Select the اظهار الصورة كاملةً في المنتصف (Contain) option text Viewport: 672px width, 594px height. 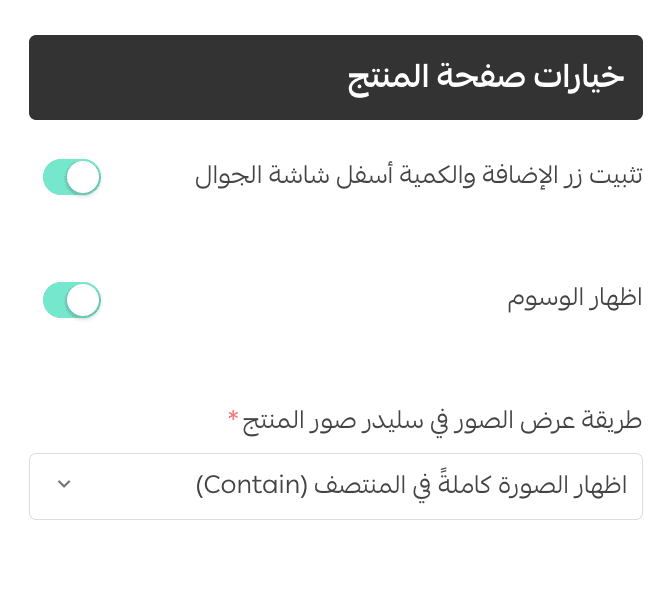coord(410,486)
